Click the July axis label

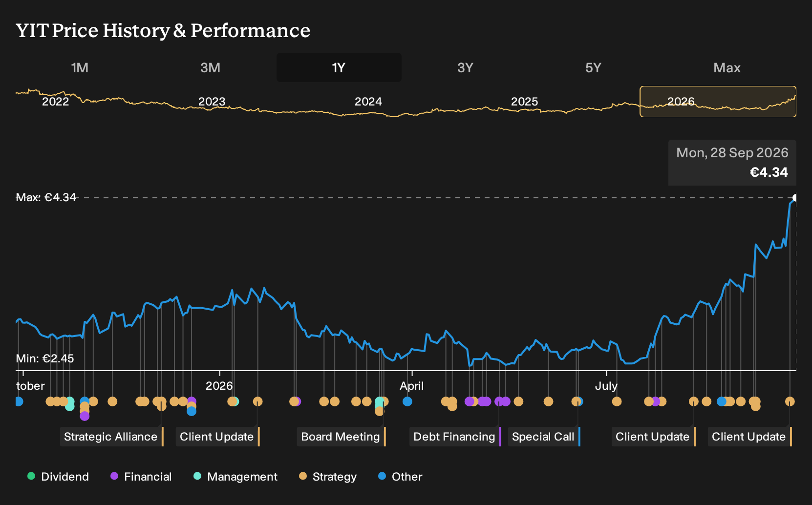(606, 386)
